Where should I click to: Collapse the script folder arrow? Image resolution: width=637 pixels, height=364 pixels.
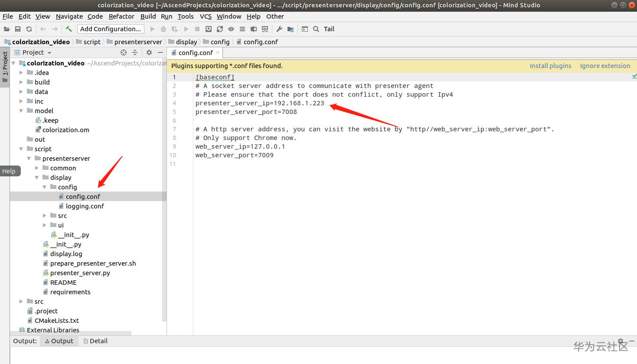tap(21, 149)
